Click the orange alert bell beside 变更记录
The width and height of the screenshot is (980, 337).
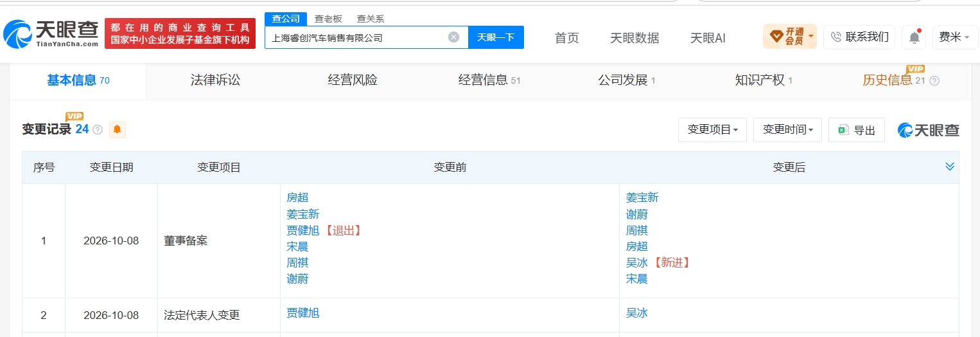click(117, 129)
